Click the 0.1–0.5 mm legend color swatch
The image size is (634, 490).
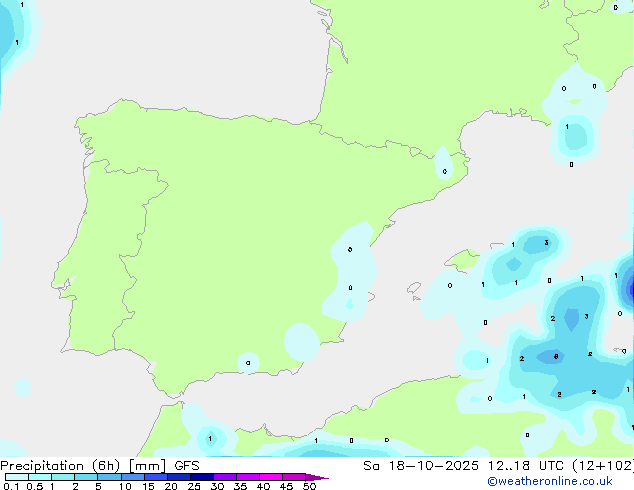[x=17, y=477]
